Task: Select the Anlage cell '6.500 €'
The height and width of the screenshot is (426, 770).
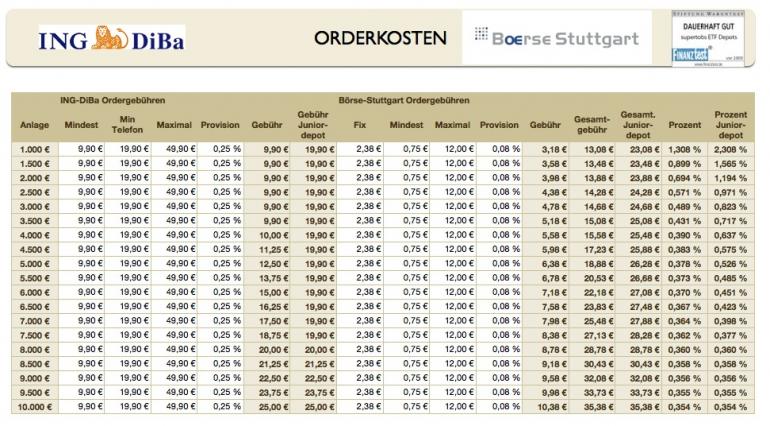Action: [34, 307]
